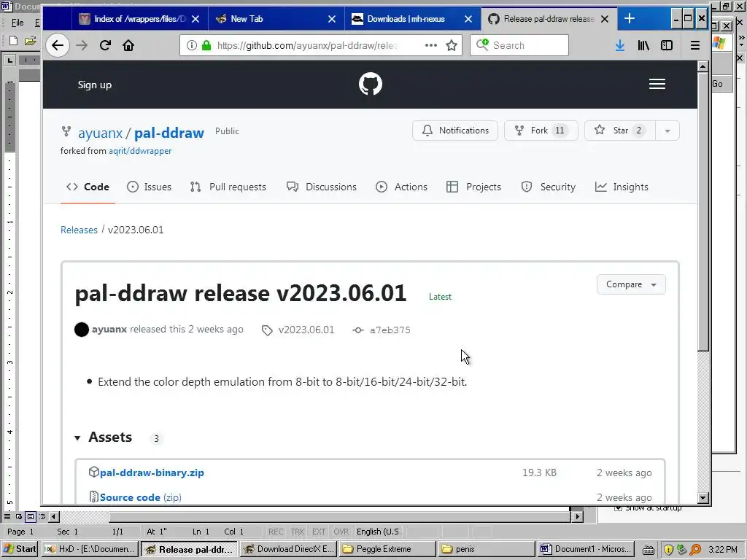Open the ayuanx user link in repo title
The height and width of the screenshot is (560, 747).
[x=100, y=133]
